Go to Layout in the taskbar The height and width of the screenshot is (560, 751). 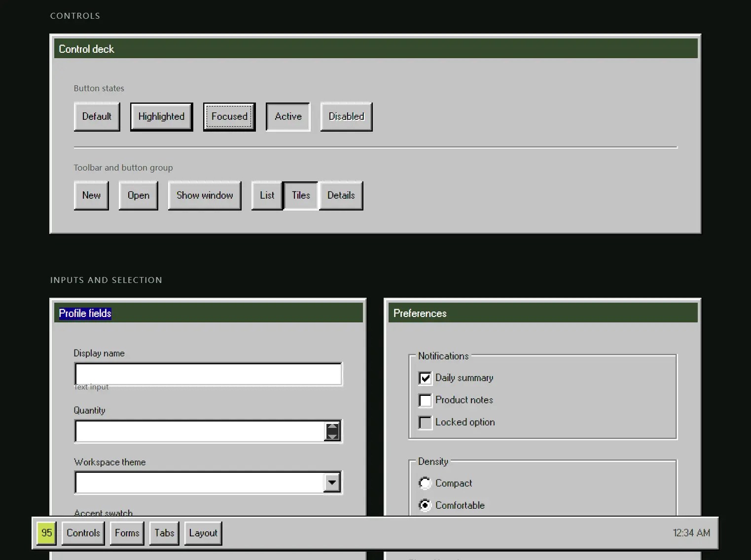[x=203, y=533]
